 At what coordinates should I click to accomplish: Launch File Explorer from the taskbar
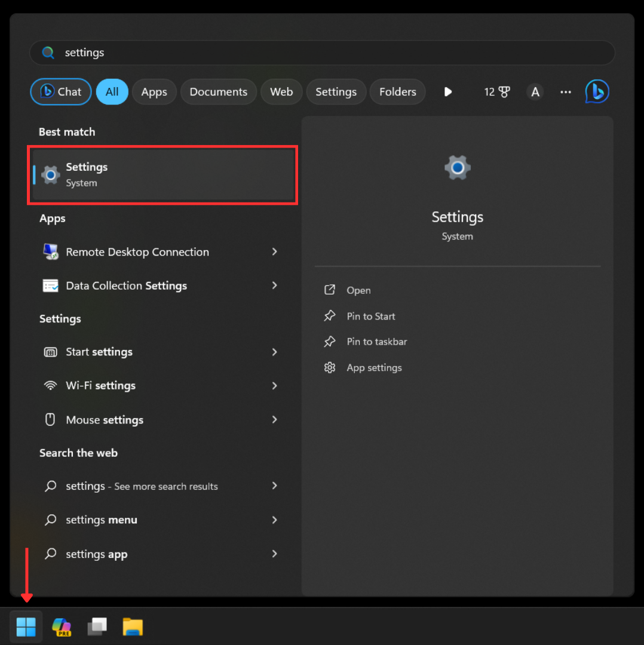133,626
